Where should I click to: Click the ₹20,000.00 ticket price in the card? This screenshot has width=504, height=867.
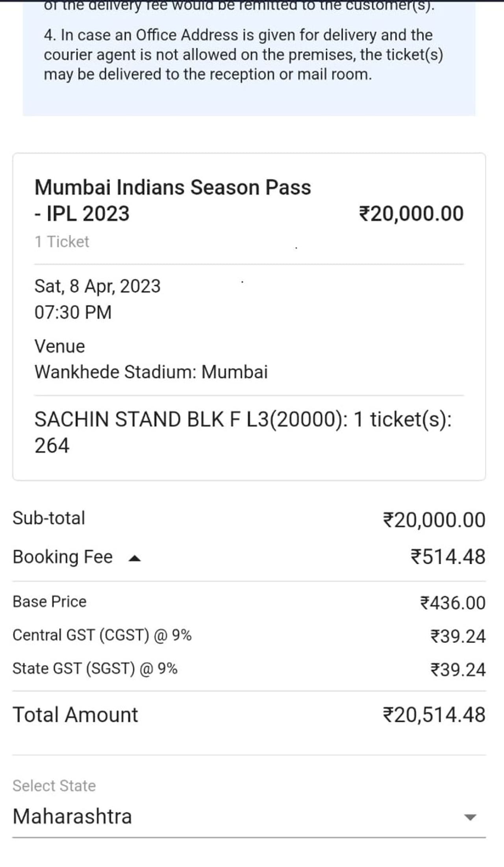coord(411,214)
